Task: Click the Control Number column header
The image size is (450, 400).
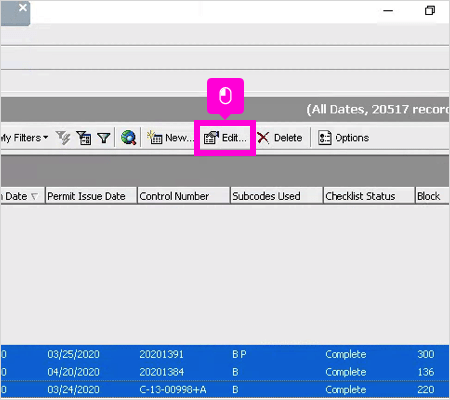Action: 184,196
